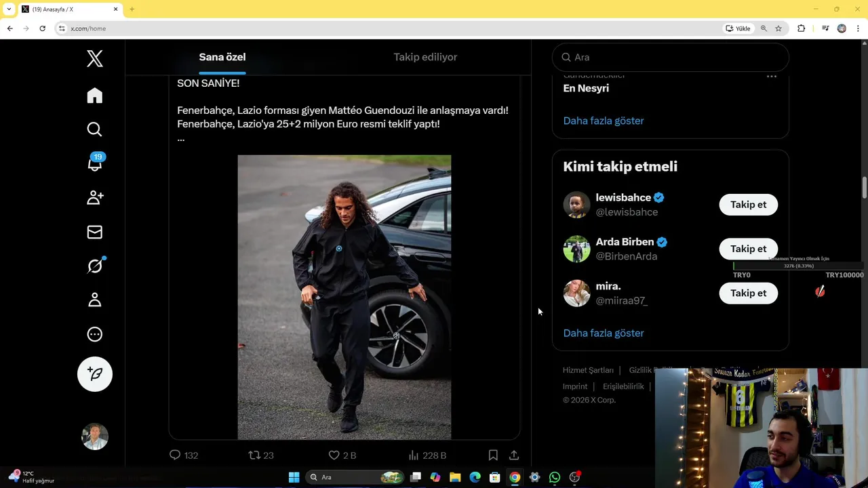This screenshot has height=488, width=868.
Task: Open Chrome profile avatar
Action: [x=842, y=28]
